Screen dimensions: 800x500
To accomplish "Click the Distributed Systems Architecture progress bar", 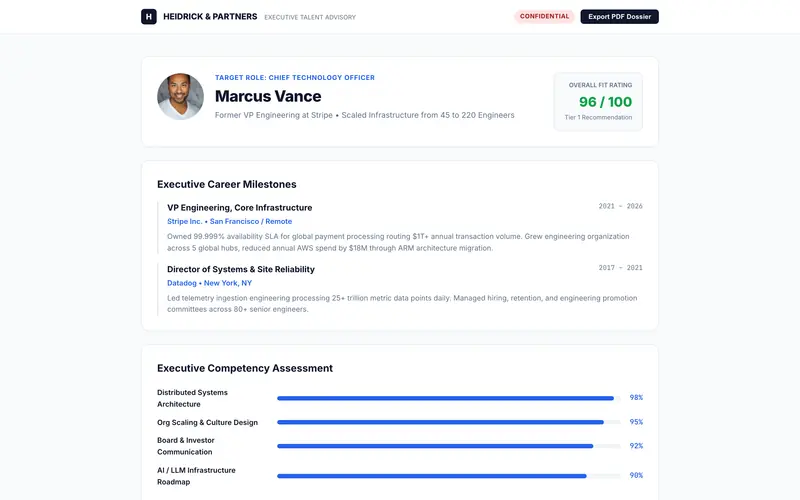I will tap(449, 398).
